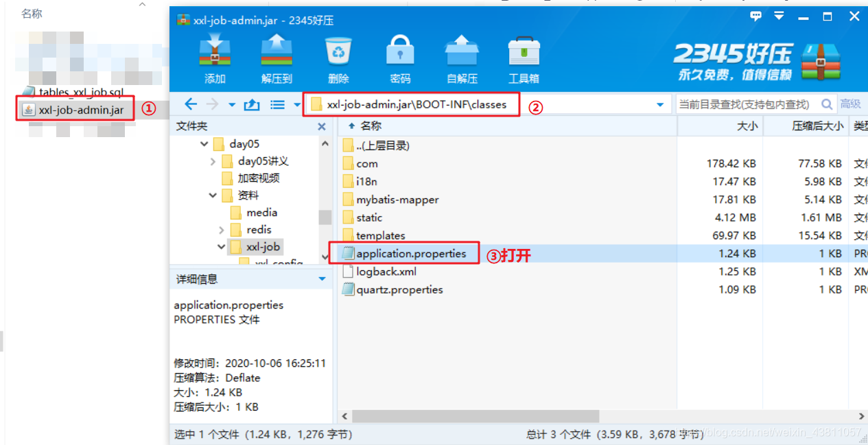Expand the address path dropdown

[x=660, y=105]
